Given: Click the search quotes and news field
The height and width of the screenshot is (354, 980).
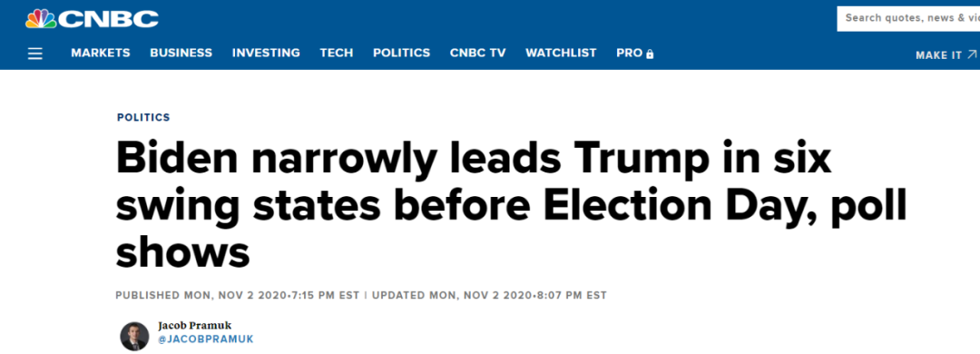Looking at the screenshot, I should tap(908, 18).
